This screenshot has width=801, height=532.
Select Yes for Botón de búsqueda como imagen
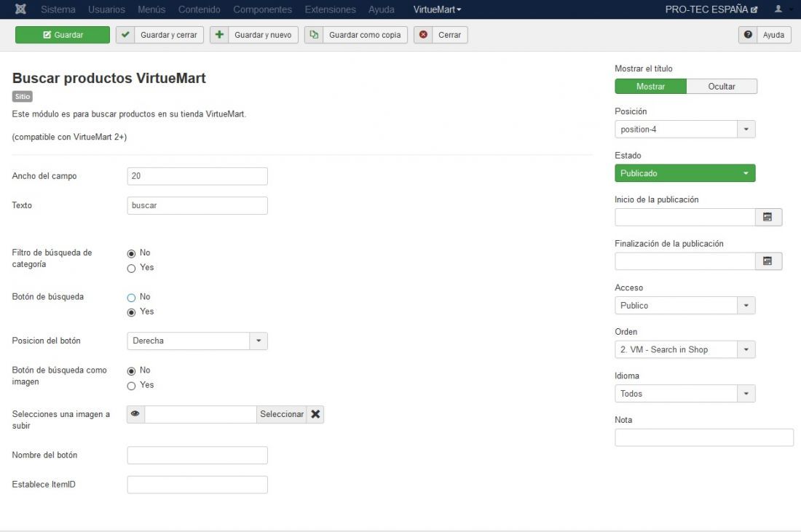(x=131, y=386)
